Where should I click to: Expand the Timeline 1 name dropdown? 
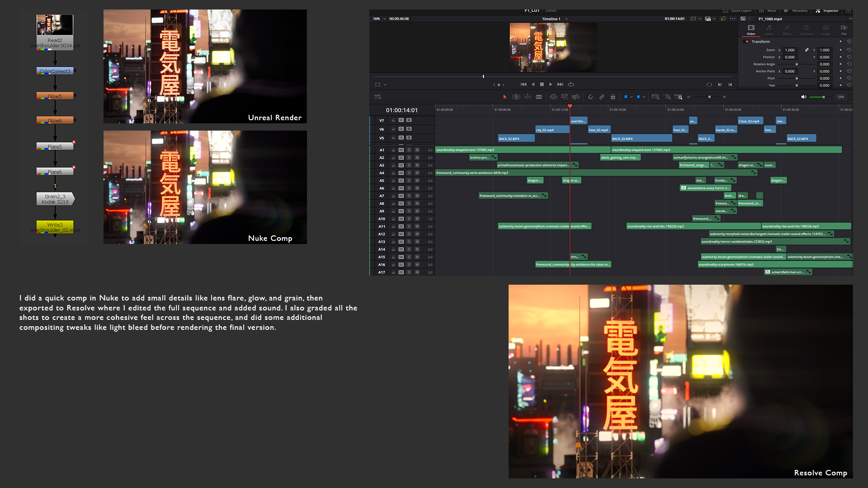[566, 19]
